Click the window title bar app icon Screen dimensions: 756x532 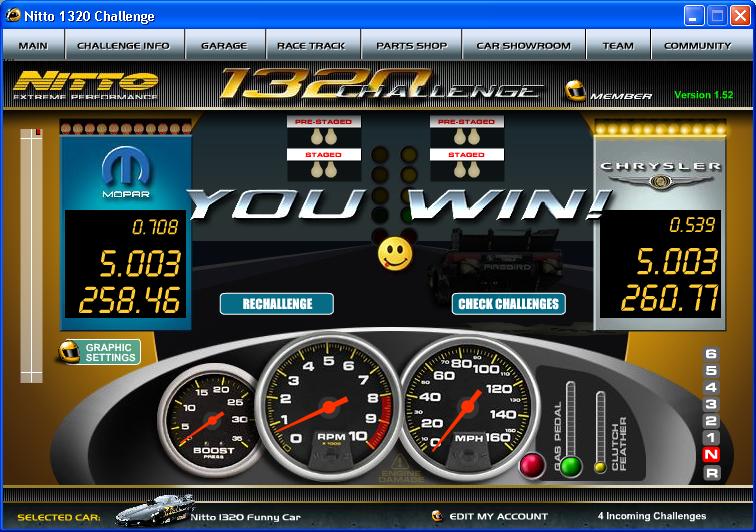pyautogui.click(x=13, y=15)
